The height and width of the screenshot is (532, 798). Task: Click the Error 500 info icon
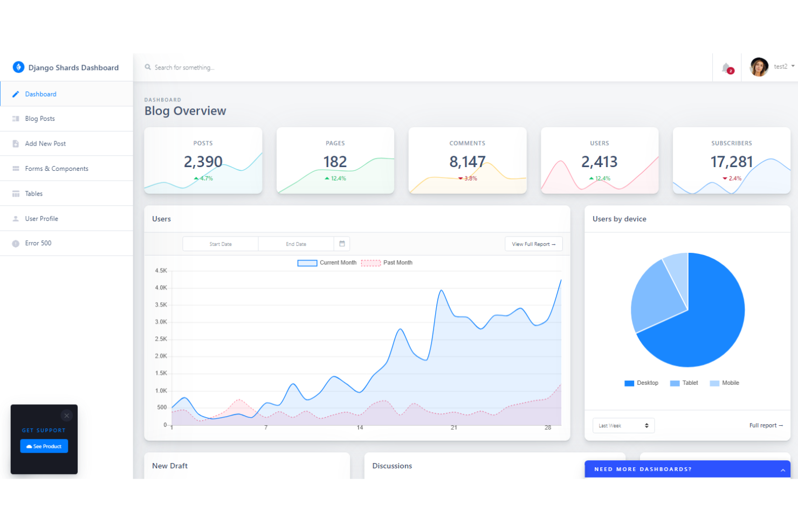16,243
